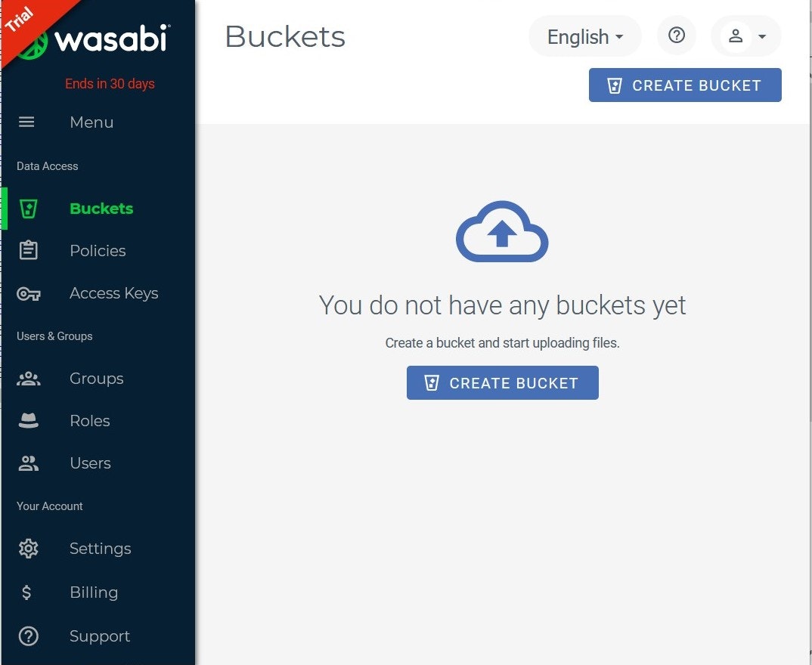Click the cloud upload icon
This screenshot has height=665, width=812.
tap(502, 231)
